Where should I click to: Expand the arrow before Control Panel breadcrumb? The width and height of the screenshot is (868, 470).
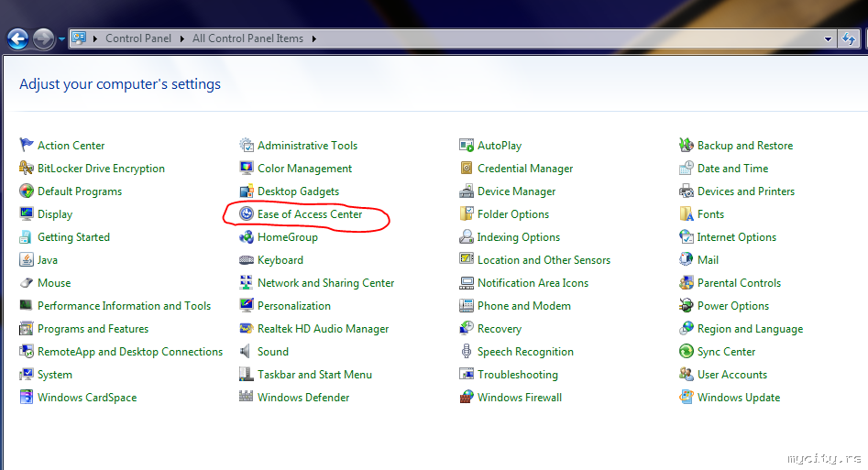click(95, 38)
